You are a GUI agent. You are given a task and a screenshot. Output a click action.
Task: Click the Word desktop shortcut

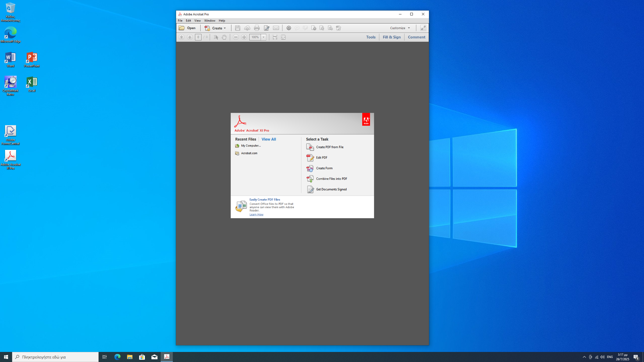10,60
